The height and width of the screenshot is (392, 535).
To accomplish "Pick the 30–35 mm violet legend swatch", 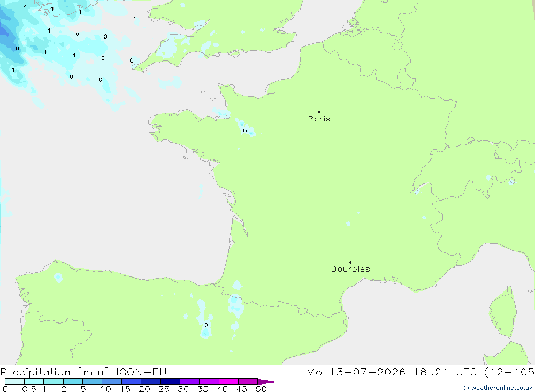I will point(190,381).
